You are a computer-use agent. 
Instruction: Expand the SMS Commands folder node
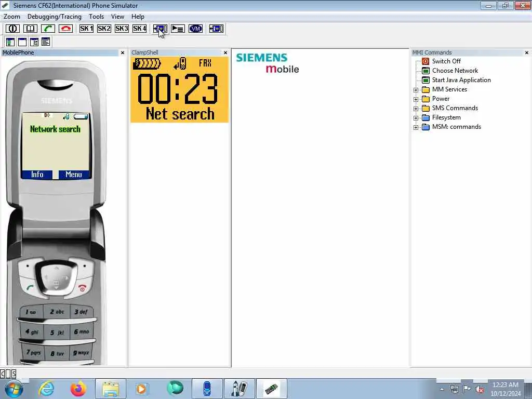pyautogui.click(x=416, y=109)
